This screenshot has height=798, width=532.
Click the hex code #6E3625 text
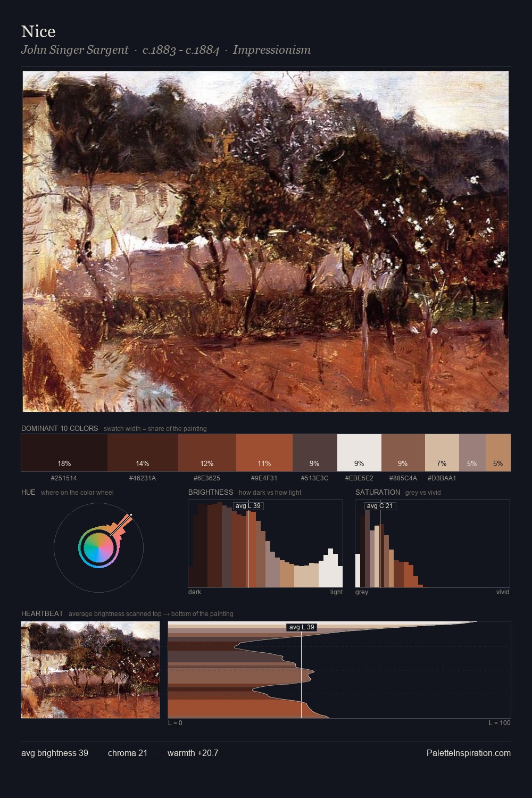(x=207, y=478)
